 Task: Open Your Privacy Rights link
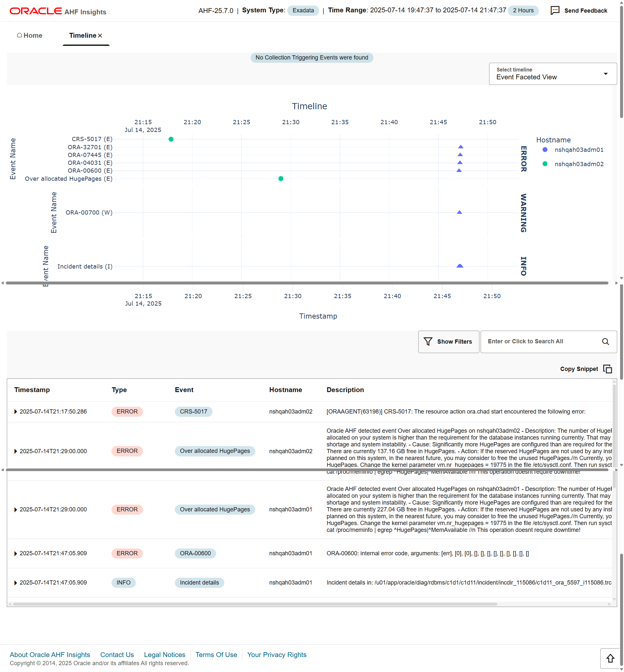tap(277, 654)
